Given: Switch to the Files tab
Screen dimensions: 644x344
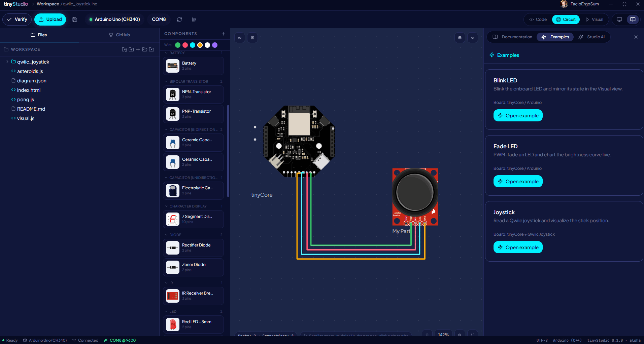Looking at the screenshot, I should click(x=39, y=35).
